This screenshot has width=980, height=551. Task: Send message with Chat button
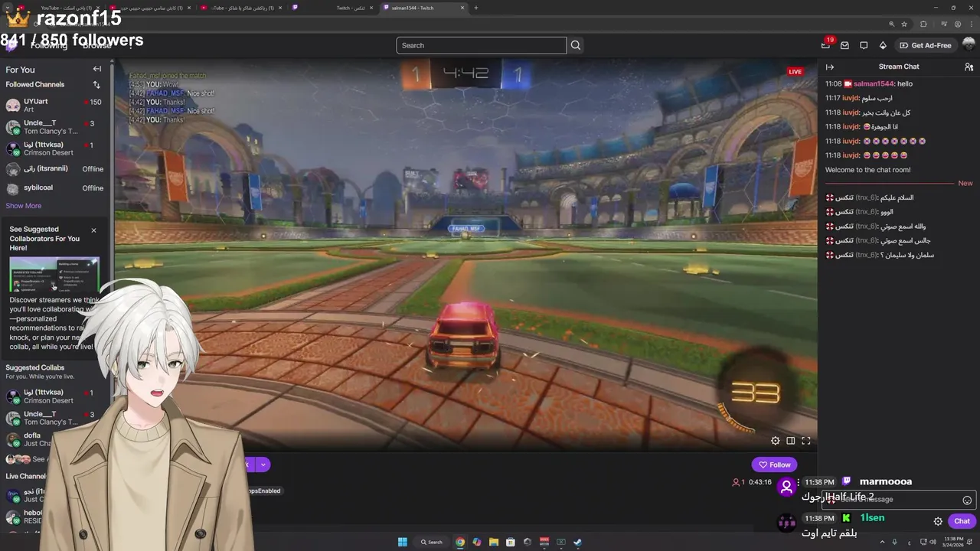pyautogui.click(x=962, y=521)
